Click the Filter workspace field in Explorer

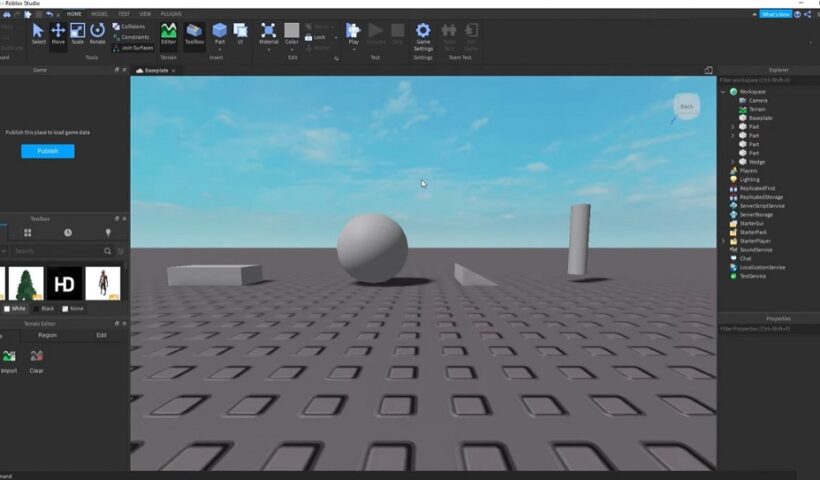click(x=769, y=81)
